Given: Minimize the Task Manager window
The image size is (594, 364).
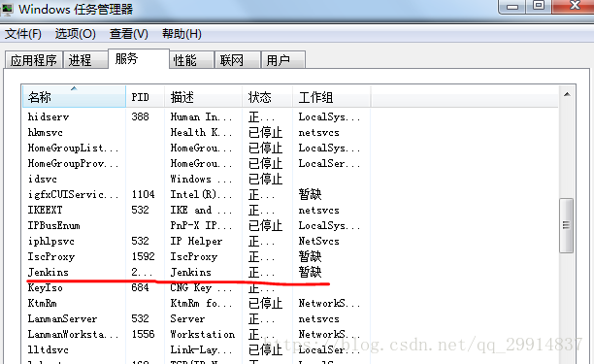Looking at the screenshot, I should tap(512, 6).
